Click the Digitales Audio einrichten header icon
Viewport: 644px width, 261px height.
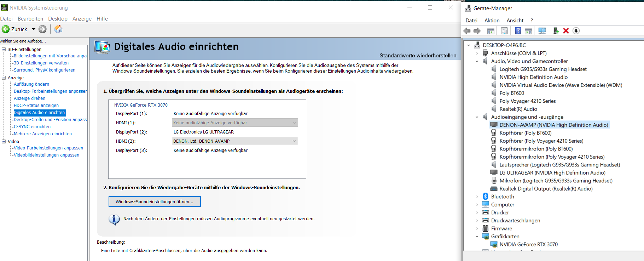coord(102,47)
